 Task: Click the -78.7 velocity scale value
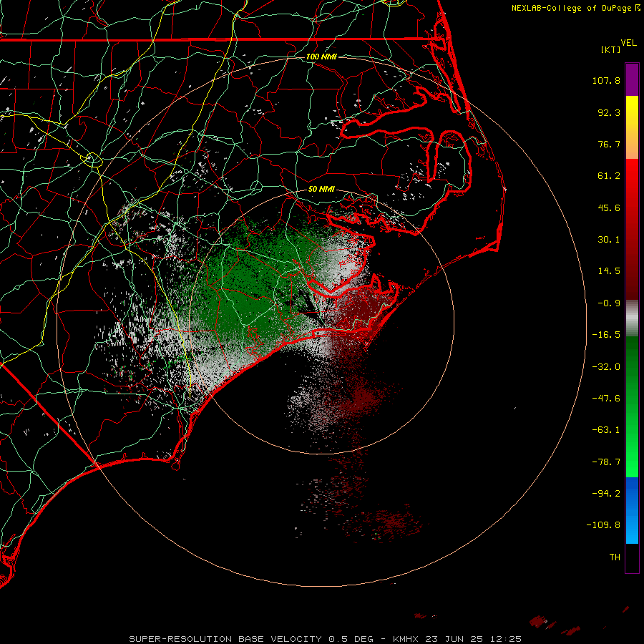606,462
